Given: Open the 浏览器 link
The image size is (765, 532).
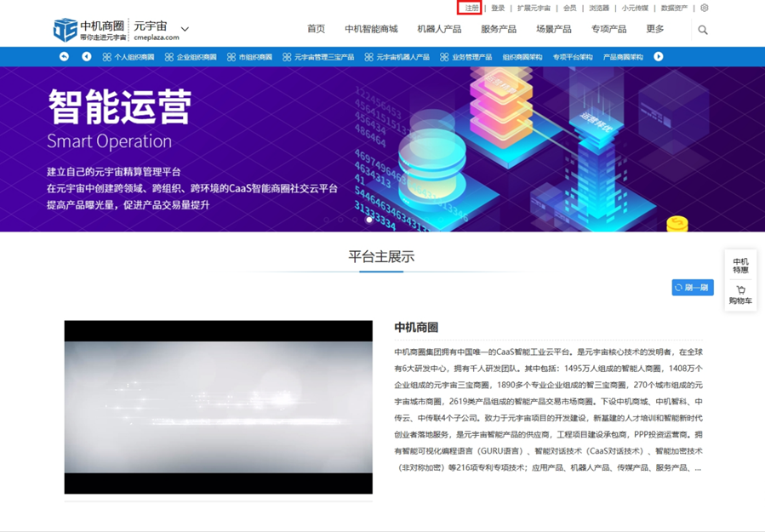Looking at the screenshot, I should click(x=598, y=8).
